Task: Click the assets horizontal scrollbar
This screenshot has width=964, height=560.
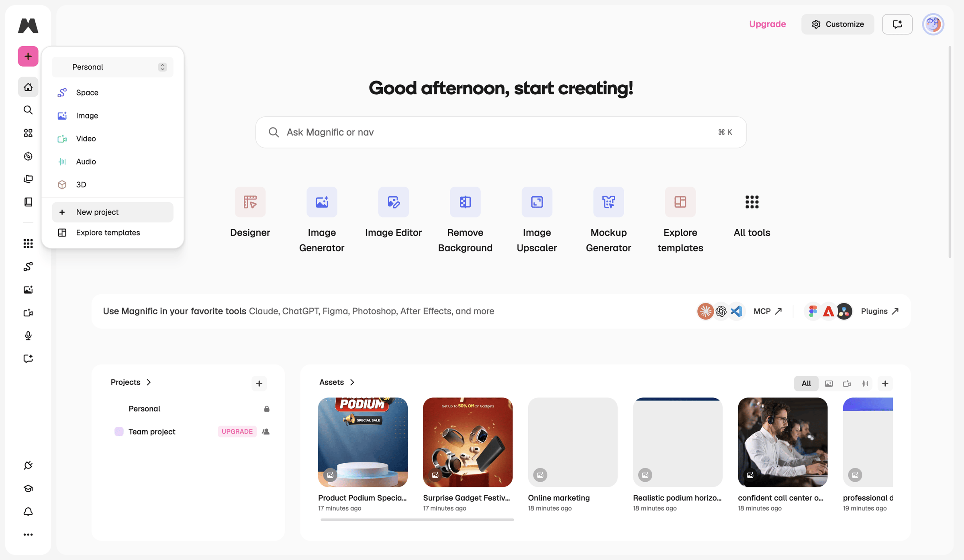Action: (417, 519)
